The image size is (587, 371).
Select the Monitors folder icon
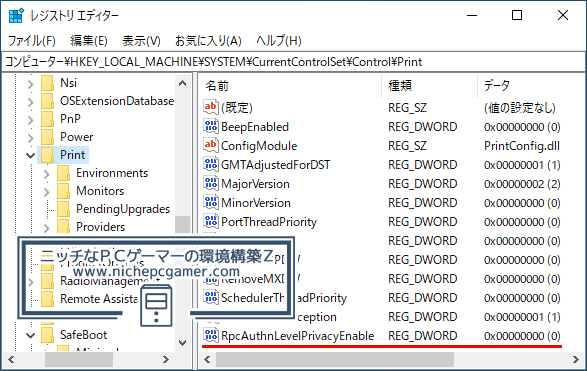click(x=64, y=191)
